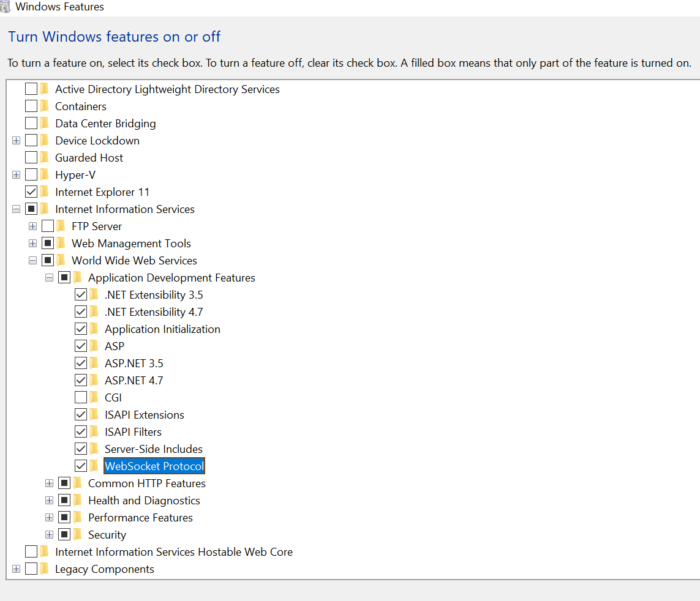Expand Web Management Tools node

(x=32, y=243)
